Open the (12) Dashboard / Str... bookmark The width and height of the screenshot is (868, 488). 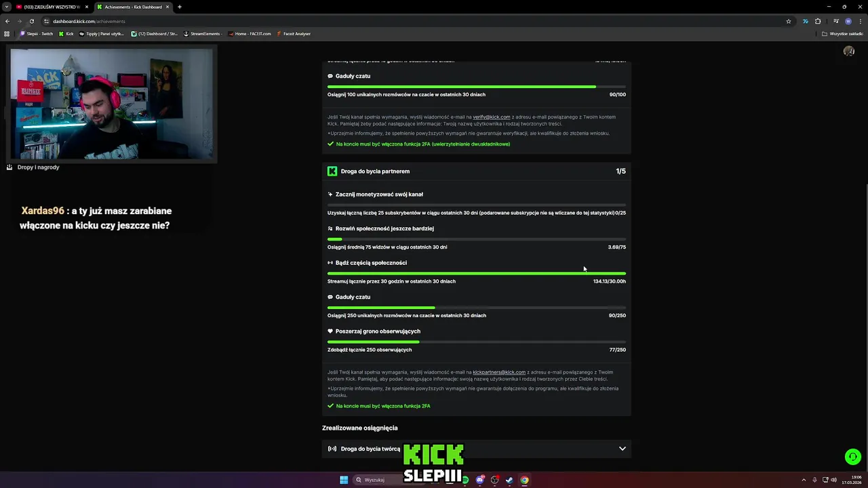[155, 34]
